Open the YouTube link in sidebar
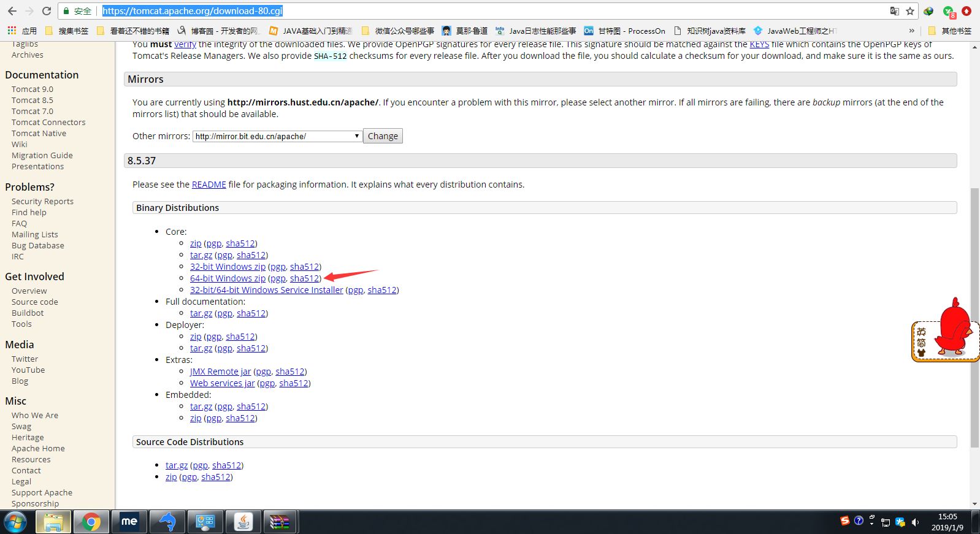The width and height of the screenshot is (980, 534). 28,370
